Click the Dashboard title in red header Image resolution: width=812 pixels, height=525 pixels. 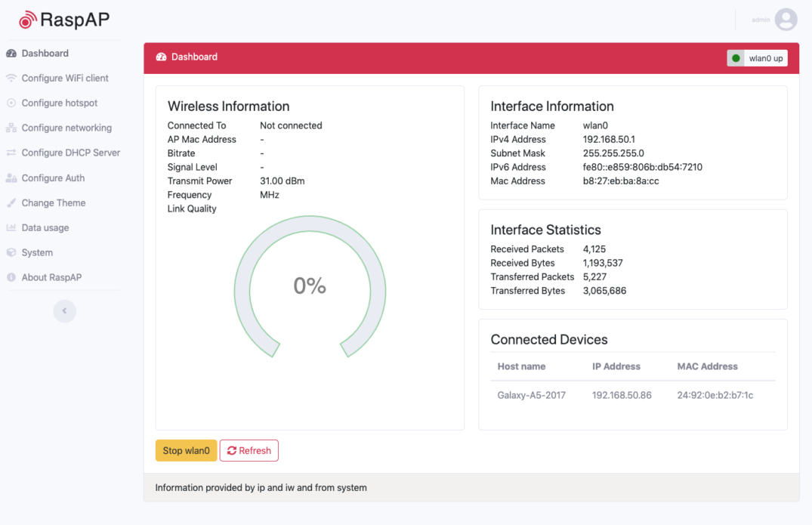[194, 57]
